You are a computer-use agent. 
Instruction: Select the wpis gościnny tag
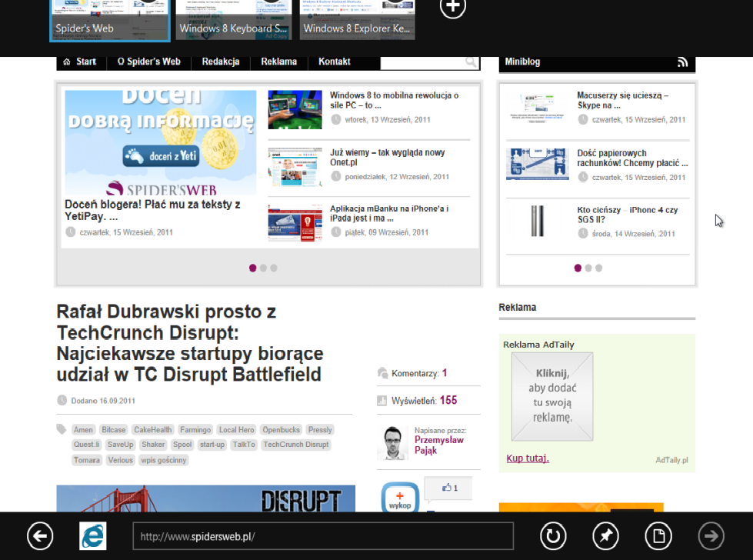(x=163, y=460)
